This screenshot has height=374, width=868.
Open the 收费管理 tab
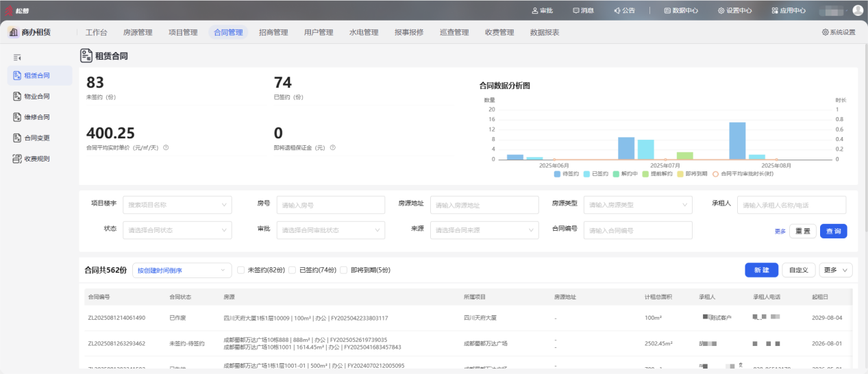pyautogui.click(x=499, y=32)
